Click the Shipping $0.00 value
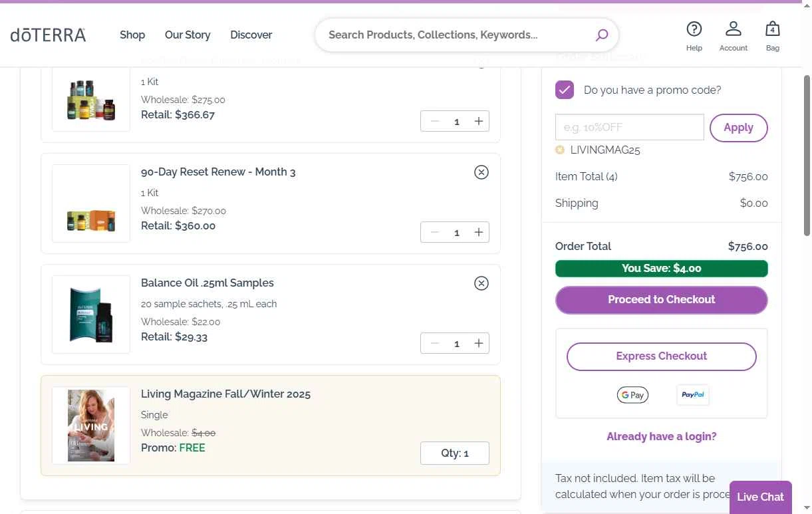 tap(753, 203)
